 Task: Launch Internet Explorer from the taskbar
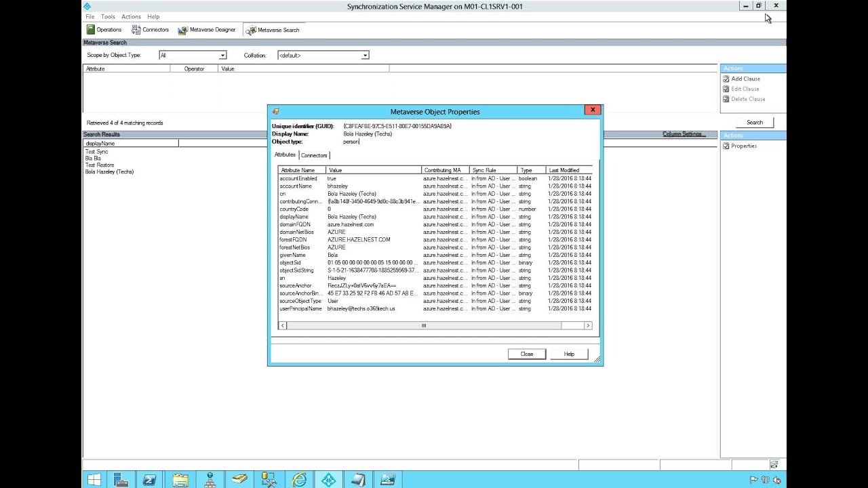pos(299,480)
